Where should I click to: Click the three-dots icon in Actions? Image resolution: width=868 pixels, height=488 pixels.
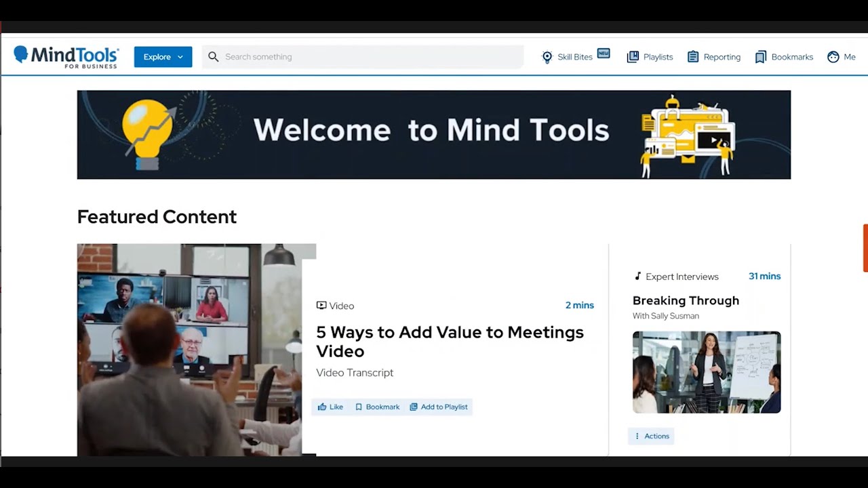click(637, 436)
